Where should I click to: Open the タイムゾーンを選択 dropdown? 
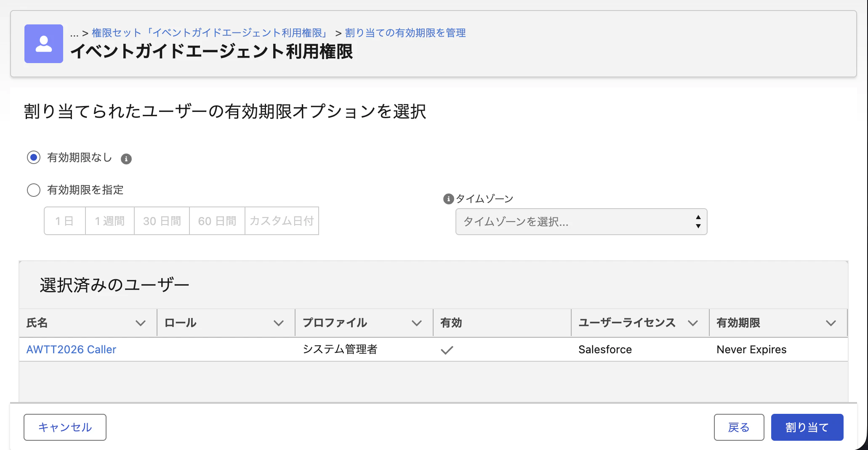(581, 222)
